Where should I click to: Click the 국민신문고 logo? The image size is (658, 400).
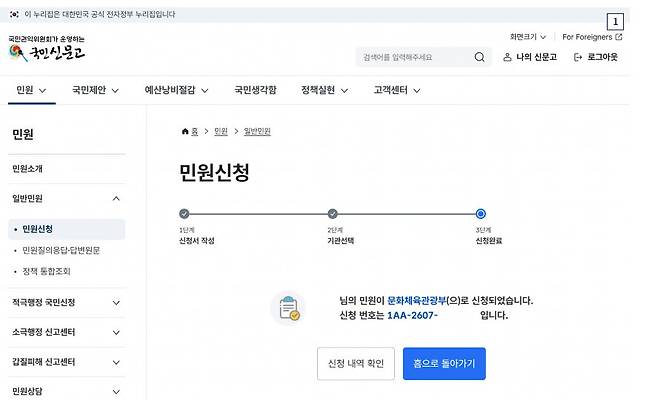click(47, 50)
